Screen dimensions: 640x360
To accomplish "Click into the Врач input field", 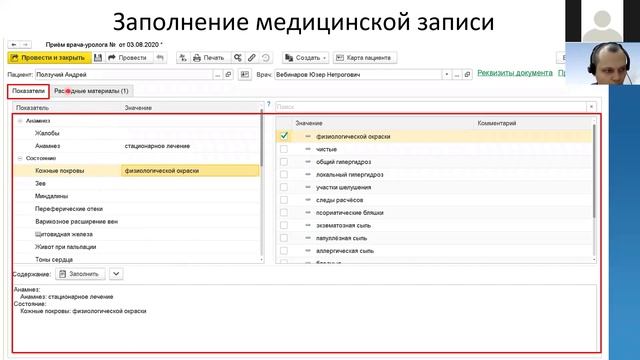I will 358,75.
